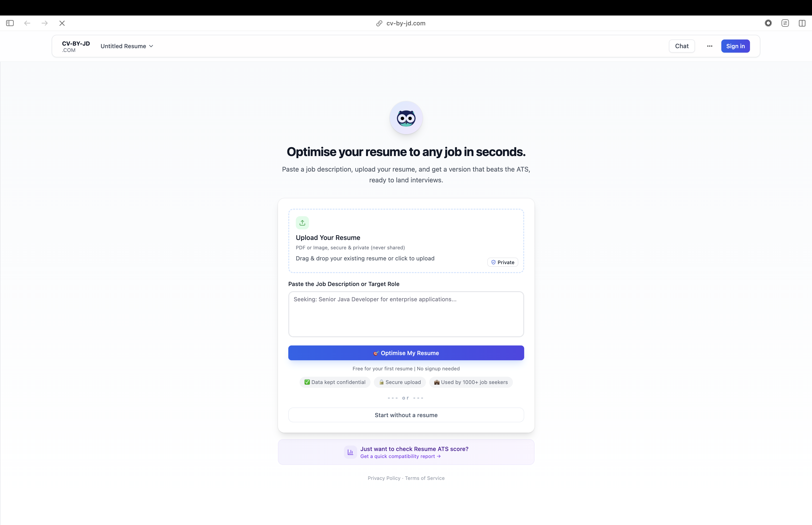Click the ATS score chart icon
This screenshot has height=525, width=812.
[350, 452]
